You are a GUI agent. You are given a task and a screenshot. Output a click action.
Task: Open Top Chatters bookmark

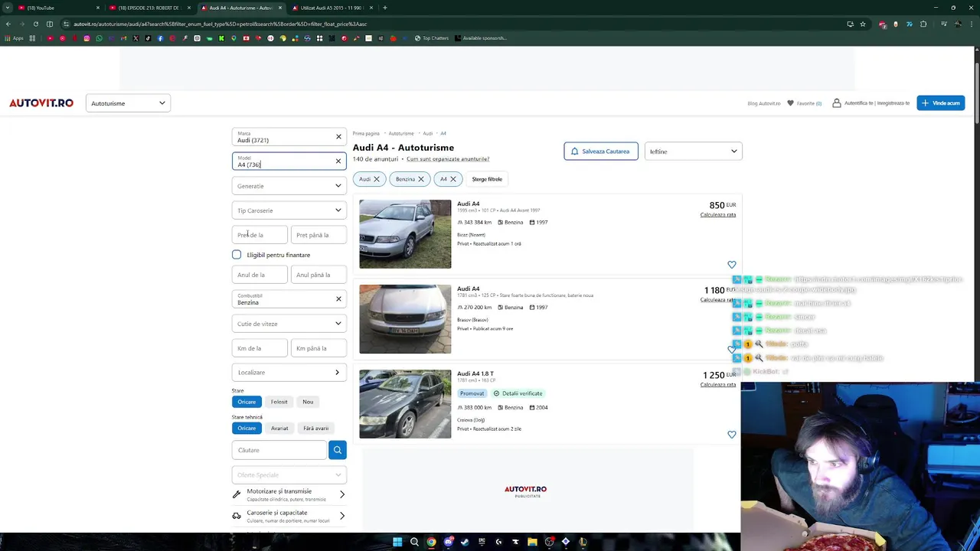click(432, 38)
